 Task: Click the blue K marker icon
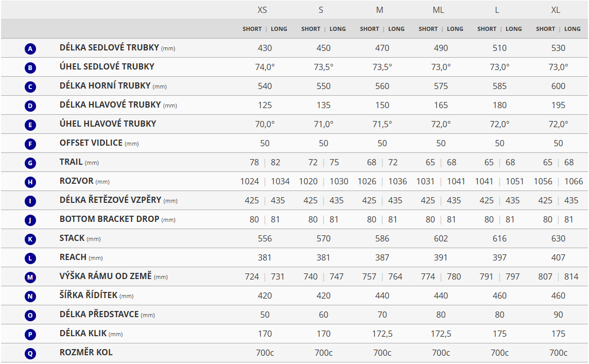point(30,239)
